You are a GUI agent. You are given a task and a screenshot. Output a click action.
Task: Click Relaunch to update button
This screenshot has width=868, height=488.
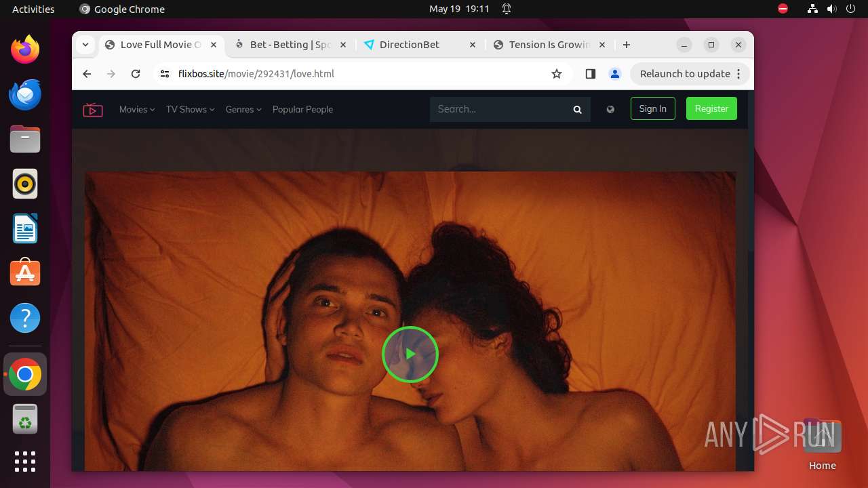[685, 74]
